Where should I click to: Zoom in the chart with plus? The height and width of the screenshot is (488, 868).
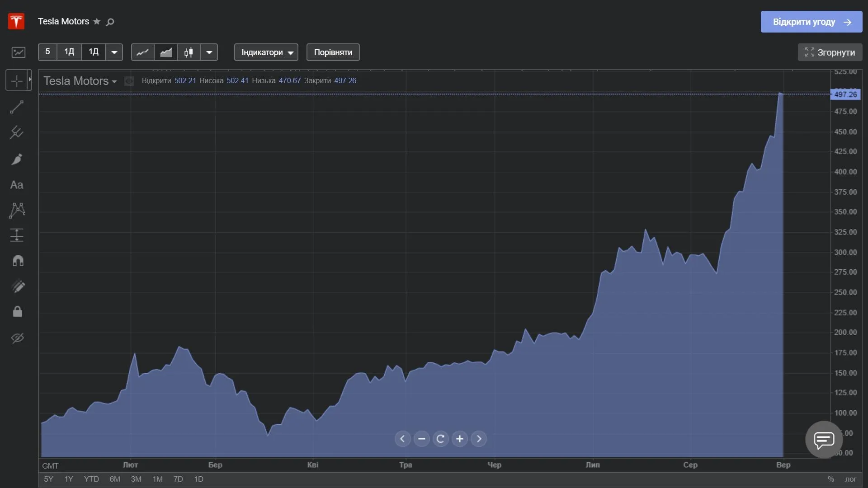(x=460, y=439)
